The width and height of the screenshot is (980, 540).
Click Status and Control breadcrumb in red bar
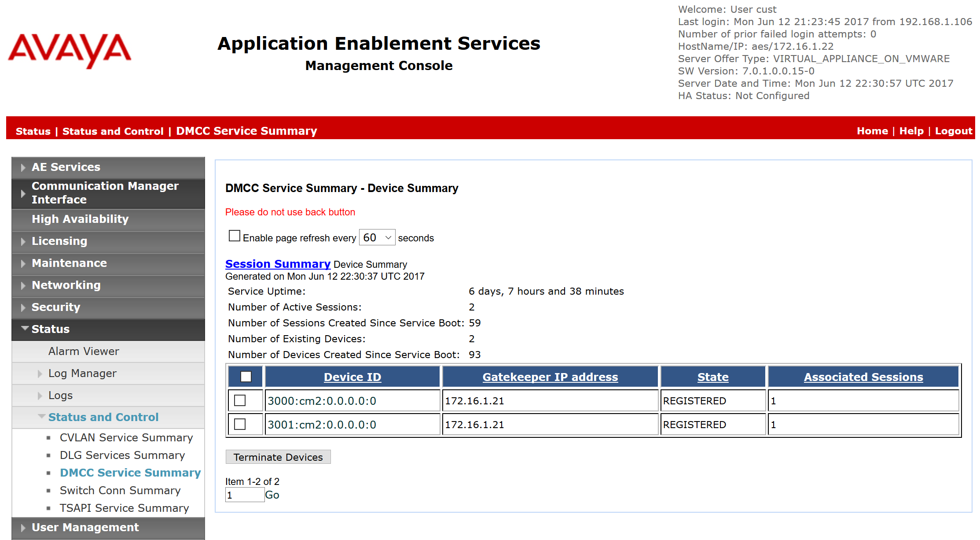113,131
